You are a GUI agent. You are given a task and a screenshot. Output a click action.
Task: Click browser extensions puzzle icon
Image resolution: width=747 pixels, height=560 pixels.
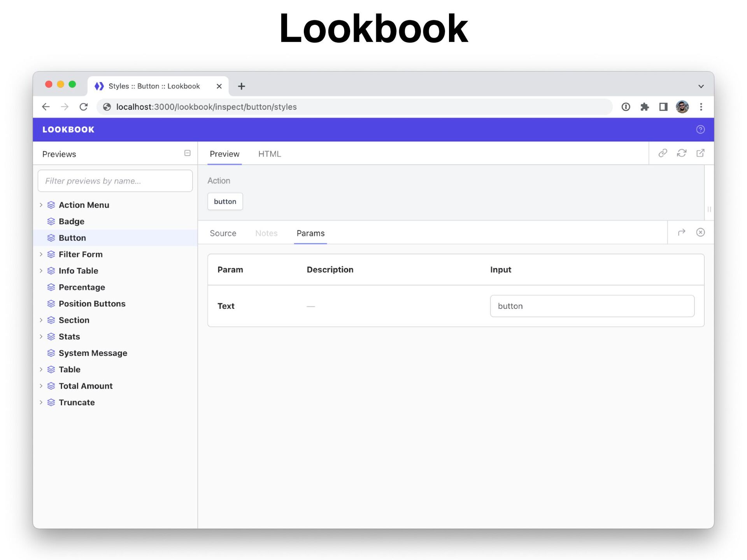pyautogui.click(x=644, y=107)
